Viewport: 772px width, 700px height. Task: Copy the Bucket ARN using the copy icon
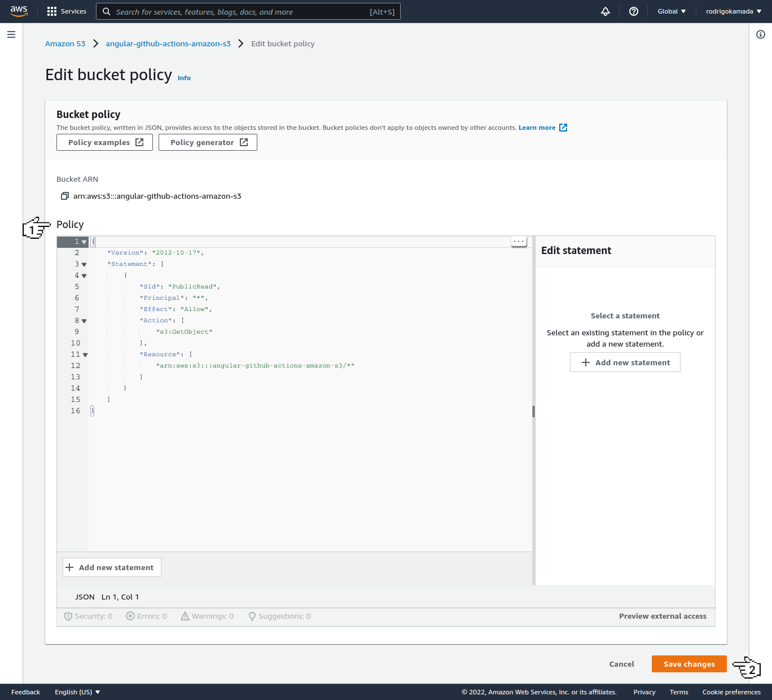pos(65,196)
